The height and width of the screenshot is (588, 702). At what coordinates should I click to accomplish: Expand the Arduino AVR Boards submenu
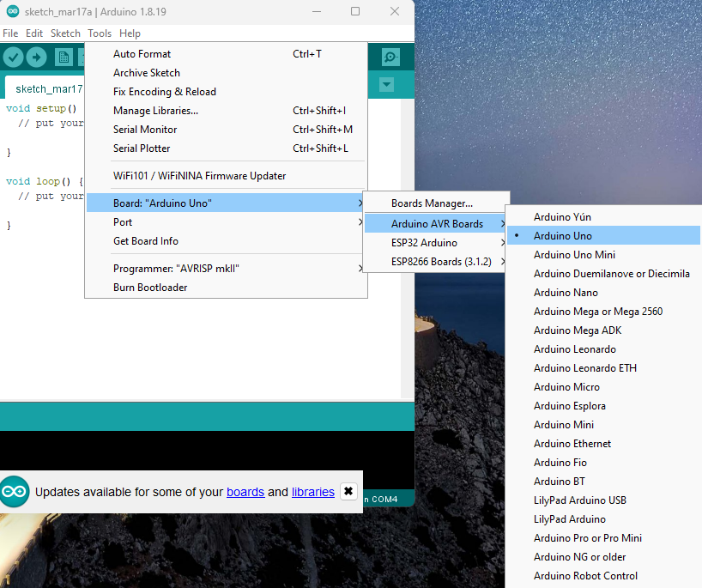[436, 224]
